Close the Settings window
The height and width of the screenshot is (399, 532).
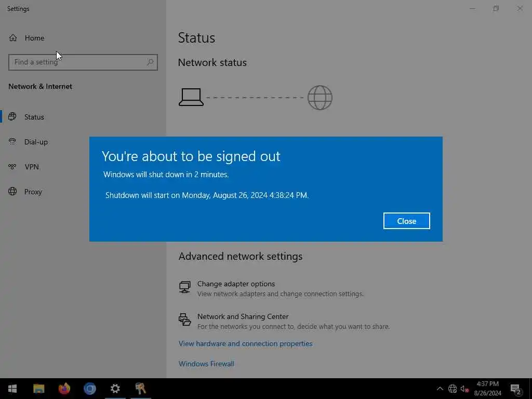point(520,8)
